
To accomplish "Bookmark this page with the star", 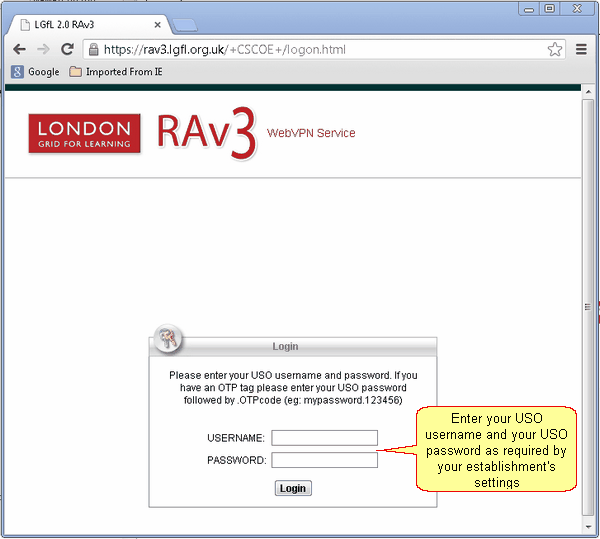I will (x=554, y=49).
